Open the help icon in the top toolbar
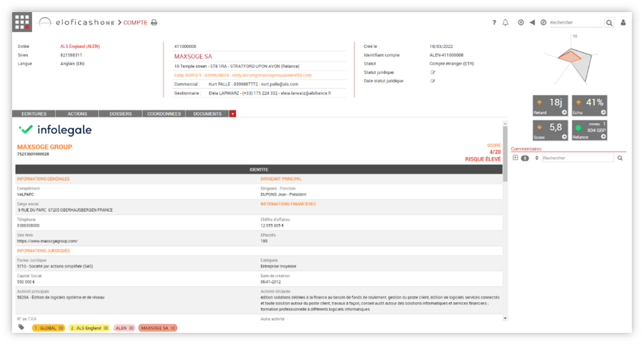 [494, 22]
